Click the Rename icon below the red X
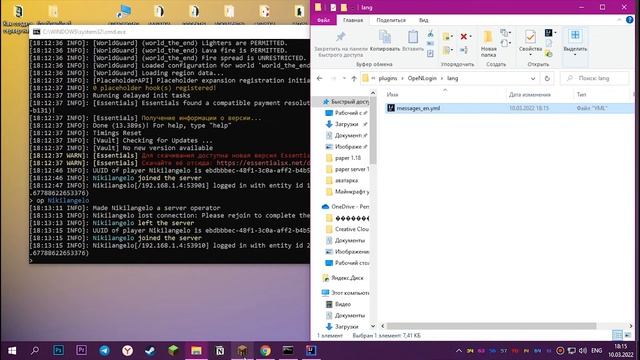The height and width of the screenshot is (360, 640). tap(464, 50)
